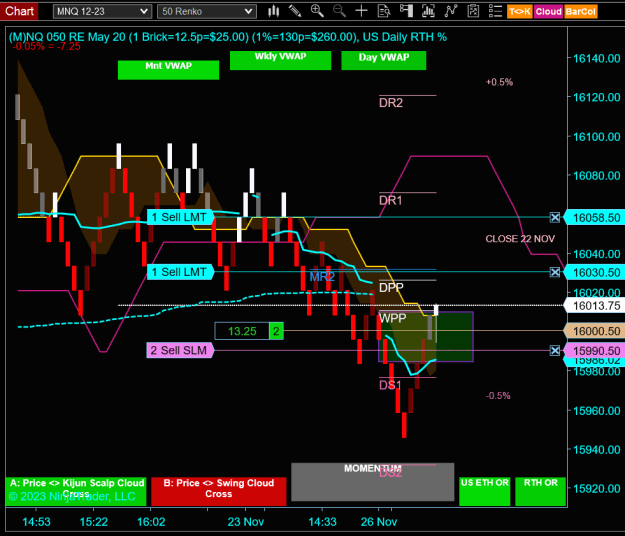The image size is (625, 536).
Task: Open the indicators bar-chart icon
Action: [x=428, y=11]
